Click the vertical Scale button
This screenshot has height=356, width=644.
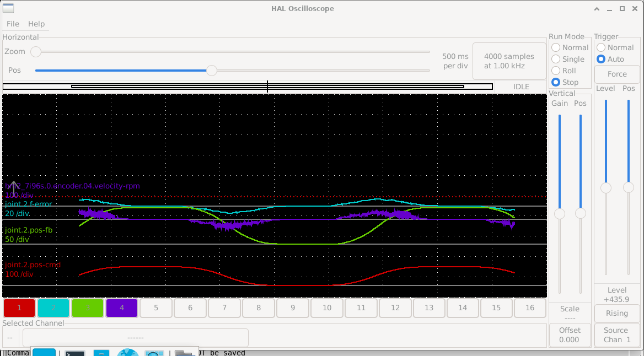(570, 313)
